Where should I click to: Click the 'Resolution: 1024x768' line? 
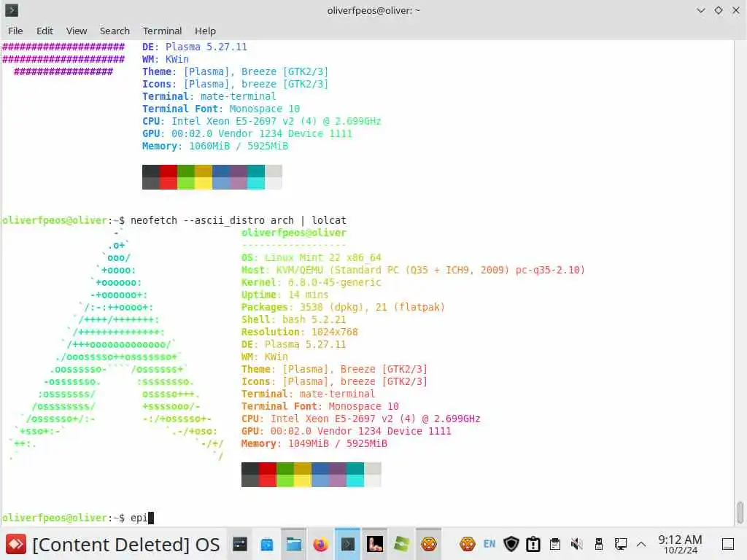tap(300, 332)
